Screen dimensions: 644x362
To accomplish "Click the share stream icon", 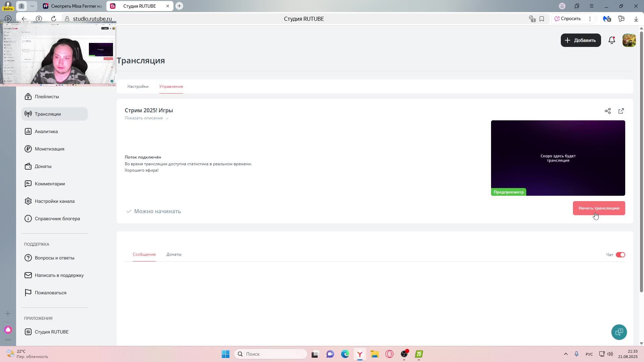I will pos(607,111).
